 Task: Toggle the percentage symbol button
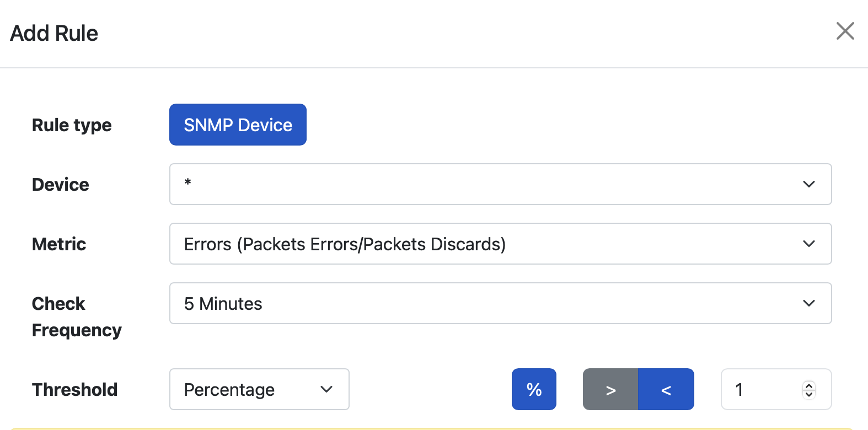click(533, 389)
